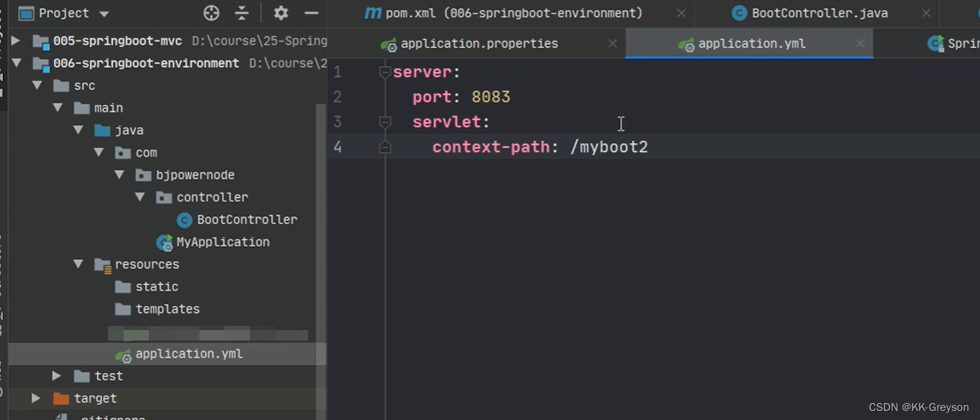Select the main folder
Image resolution: width=980 pixels, height=420 pixels.
pos(109,108)
